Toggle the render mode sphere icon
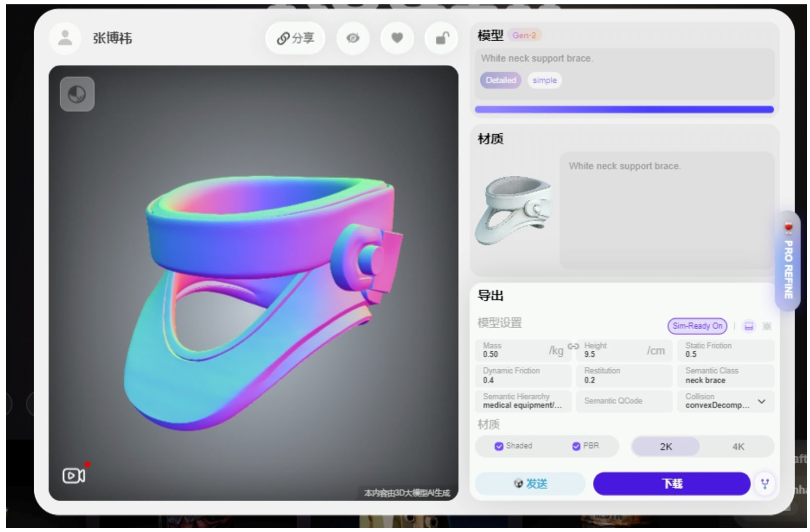Screen dimensions: 810x532 (77, 94)
